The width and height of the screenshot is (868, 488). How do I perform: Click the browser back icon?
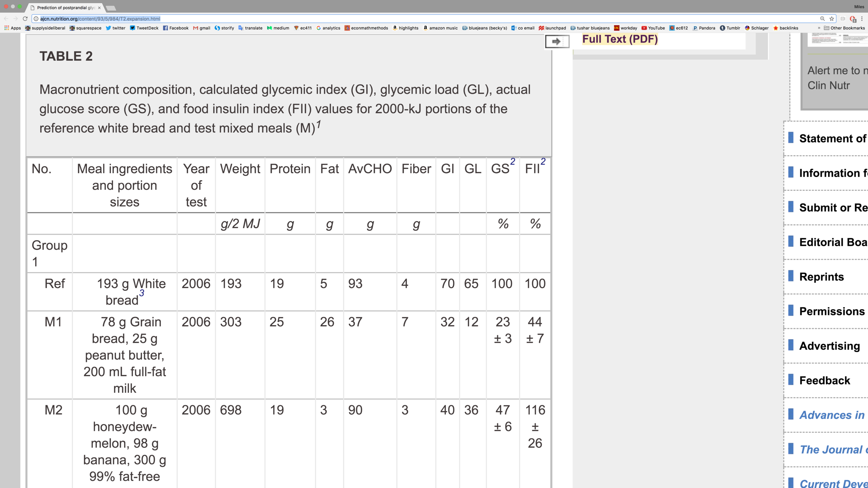click(7, 18)
